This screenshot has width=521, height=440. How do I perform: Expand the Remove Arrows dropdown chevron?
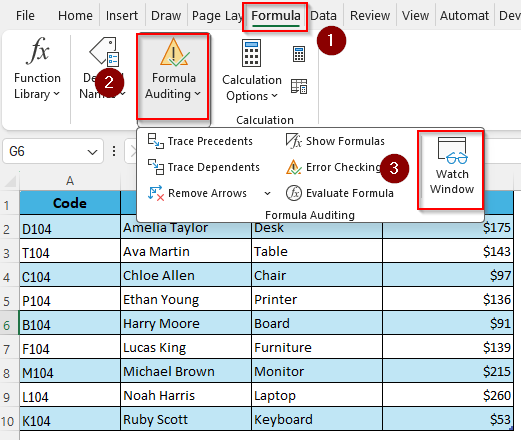pyautogui.click(x=267, y=193)
